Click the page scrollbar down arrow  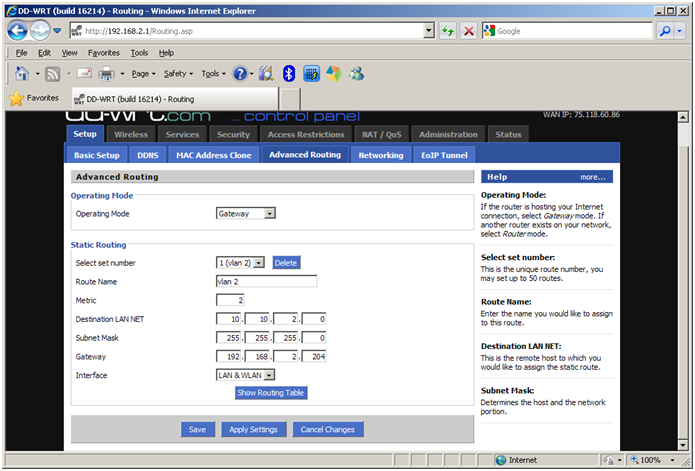[683, 444]
